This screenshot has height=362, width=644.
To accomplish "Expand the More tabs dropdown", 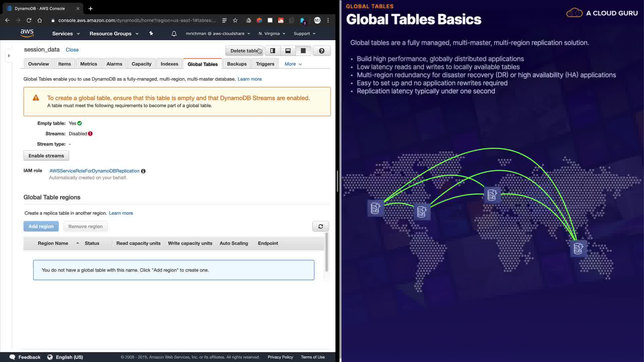I will 293,64.
